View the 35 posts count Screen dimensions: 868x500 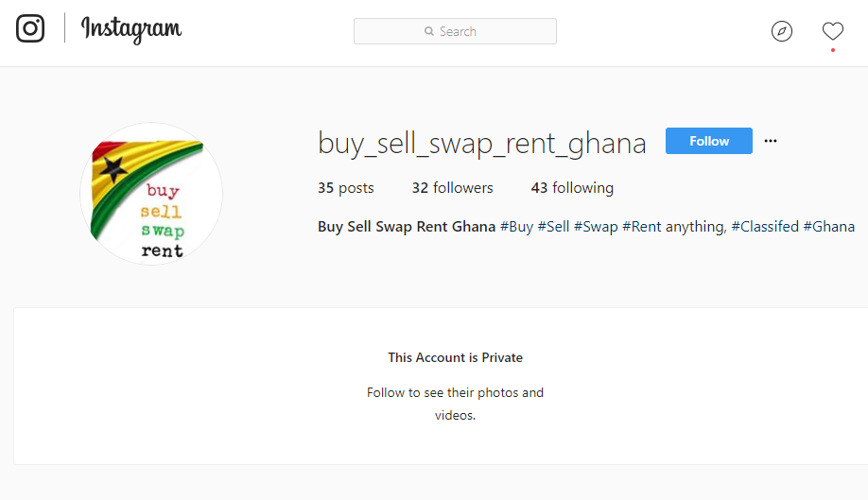tap(346, 188)
